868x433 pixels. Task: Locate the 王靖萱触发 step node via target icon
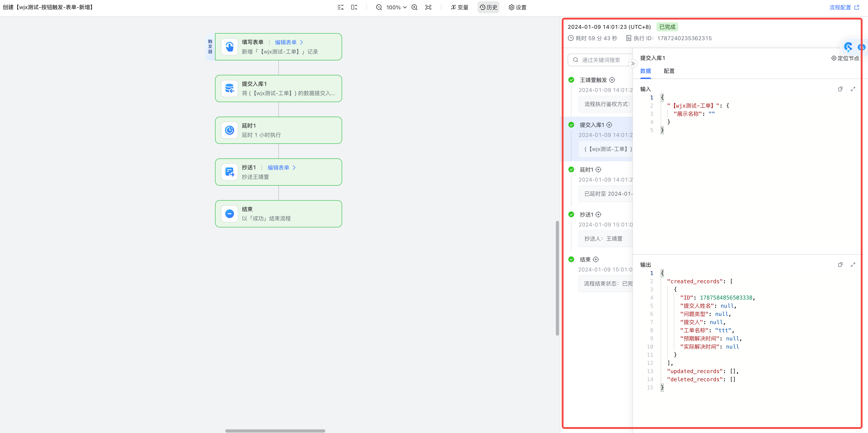click(x=612, y=80)
